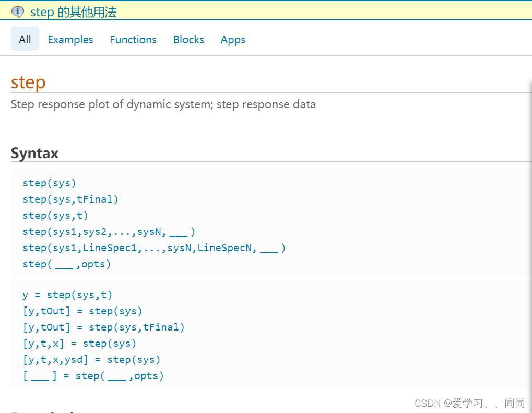The image size is (532, 413).
Task: Switch to the Functions tab
Action: (133, 39)
